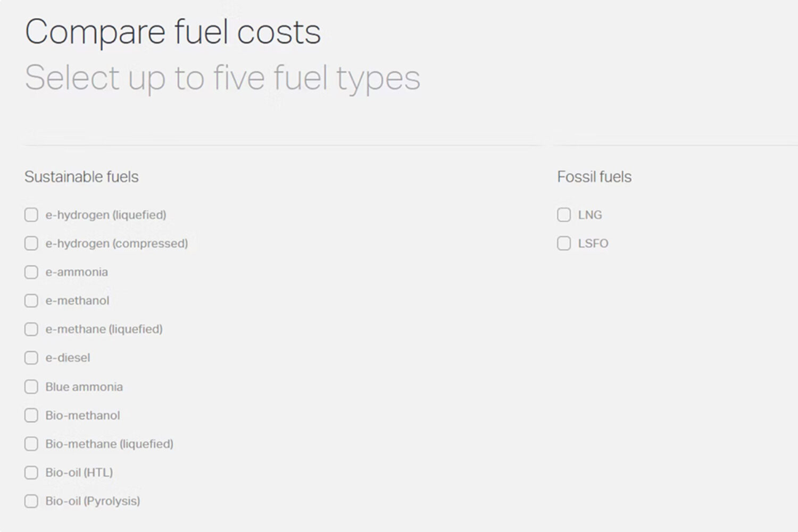The width and height of the screenshot is (798, 532).
Task: Enable the e-ammonia option
Action: click(x=31, y=272)
